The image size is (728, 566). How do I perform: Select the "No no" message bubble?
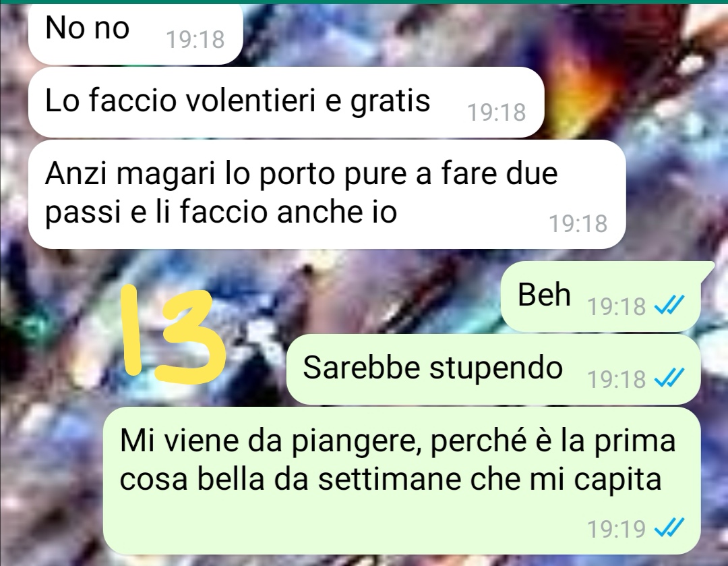(x=135, y=34)
